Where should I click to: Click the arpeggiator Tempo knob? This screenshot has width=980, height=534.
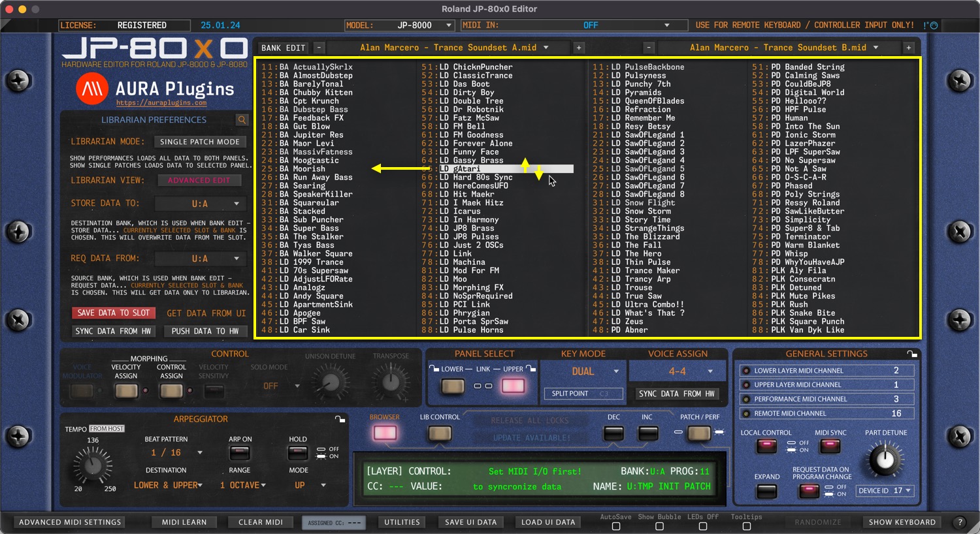tap(93, 465)
